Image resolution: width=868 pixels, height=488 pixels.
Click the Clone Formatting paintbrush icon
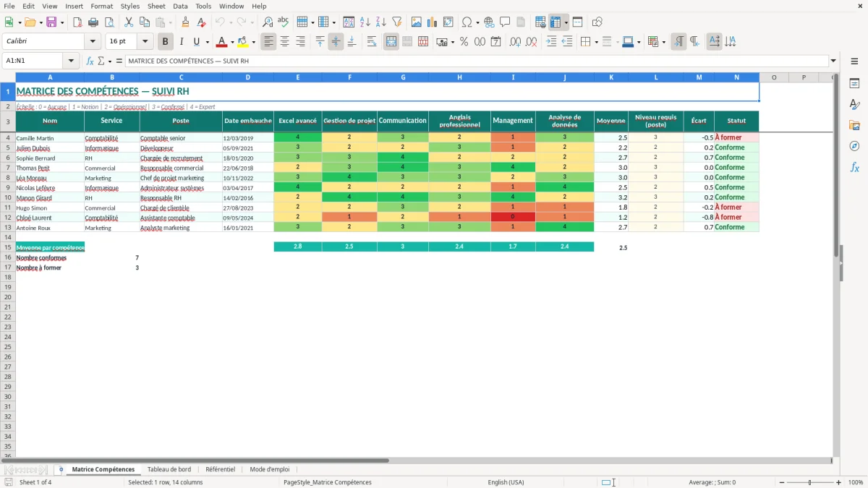[x=186, y=22]
